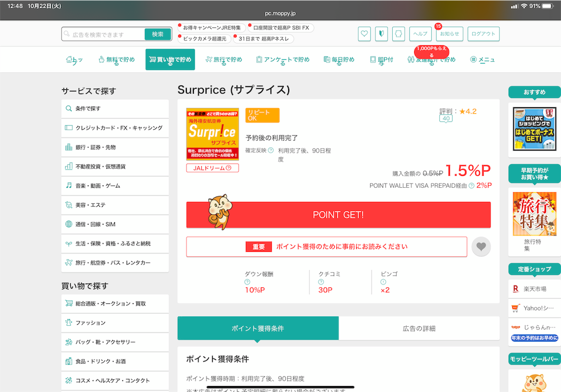Image resolution: width=561 pixels, height=392 pixels.
Task: Click the battery indicator in status bar
Action: [x=547, y=6]
